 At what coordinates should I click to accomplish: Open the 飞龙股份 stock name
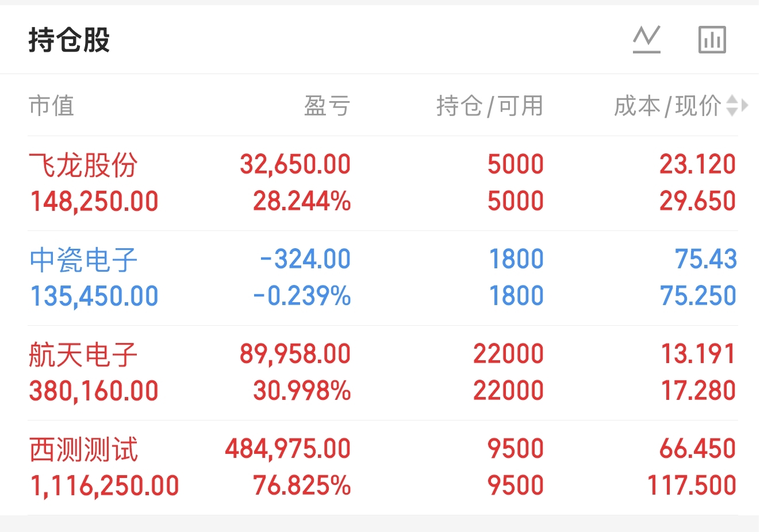(83, 165)
